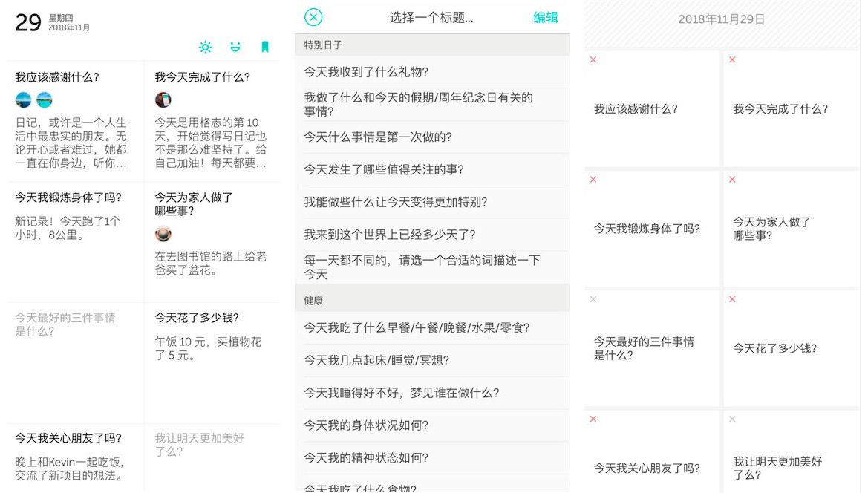Open the first beach photo in 我应该感谢什么?
The height and width of the screenshot is (493, 868).
(24, 100)
